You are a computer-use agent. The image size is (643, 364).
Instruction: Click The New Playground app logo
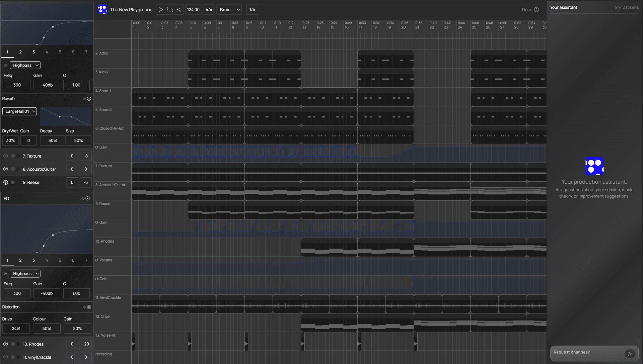pyautogui.click(x=102, y=9)
